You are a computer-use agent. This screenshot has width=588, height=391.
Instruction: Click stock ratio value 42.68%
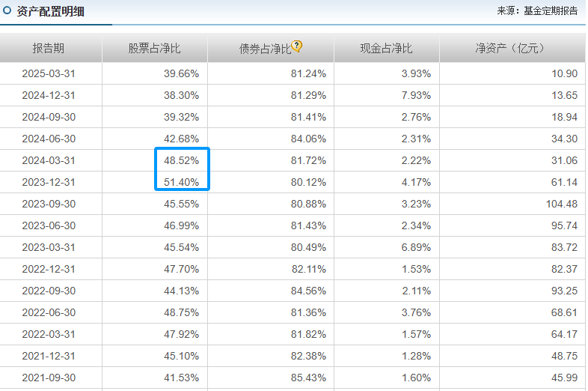[x=181, y=139]
